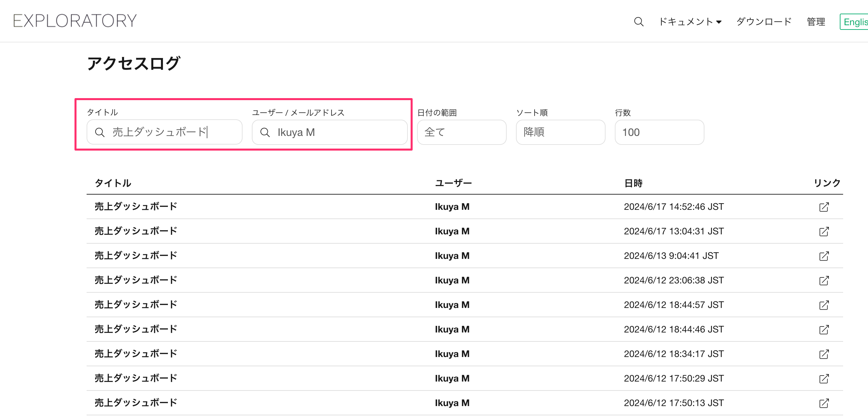Open the external link for the 14:52:46 log entry
Viewport: 868px width, 419px height.
point(824,207)
